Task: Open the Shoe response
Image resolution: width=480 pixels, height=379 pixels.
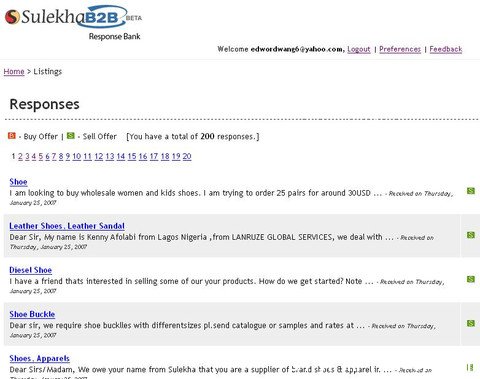Action: [x=18, y=182]
